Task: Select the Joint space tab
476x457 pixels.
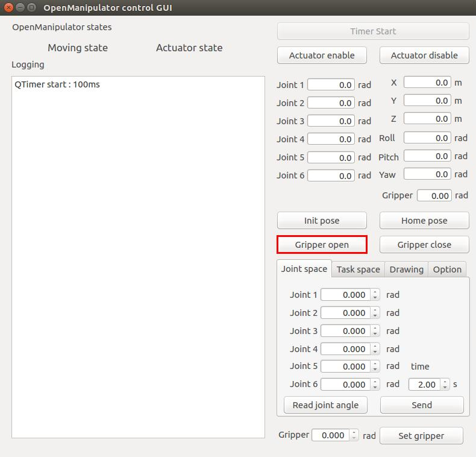Action: coord(304,269)
